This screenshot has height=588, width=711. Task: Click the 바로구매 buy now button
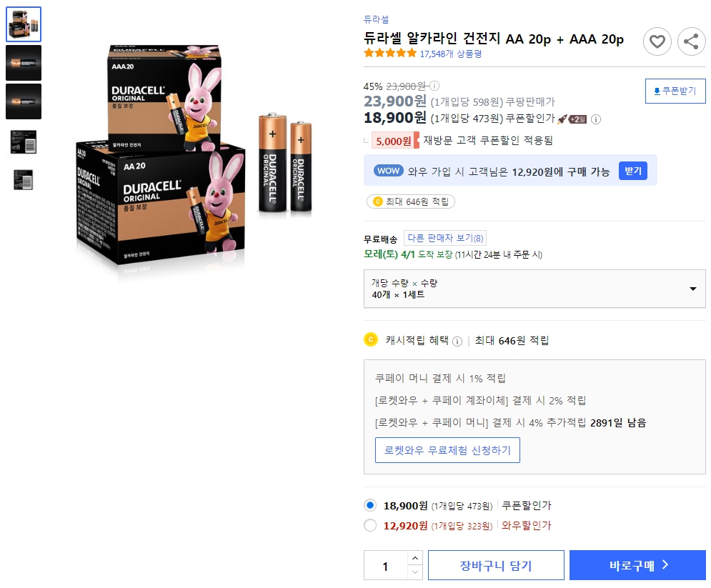(637, 565)
